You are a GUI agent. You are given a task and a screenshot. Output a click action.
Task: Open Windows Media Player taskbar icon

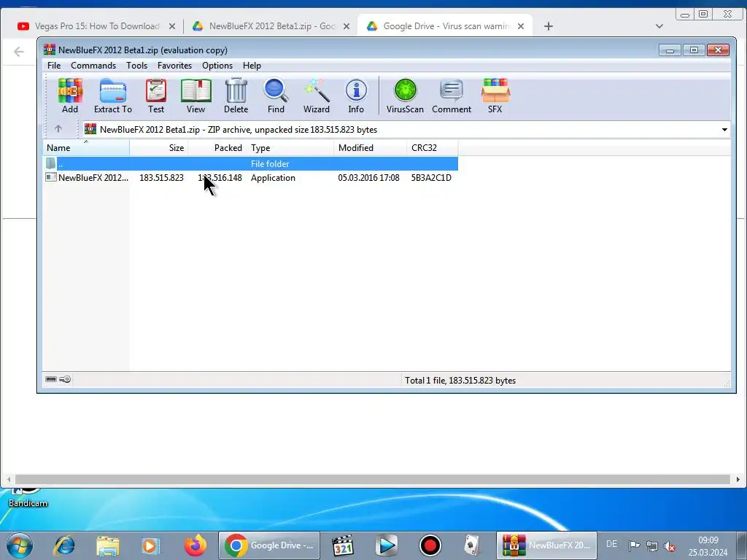(x=151, y=545)
